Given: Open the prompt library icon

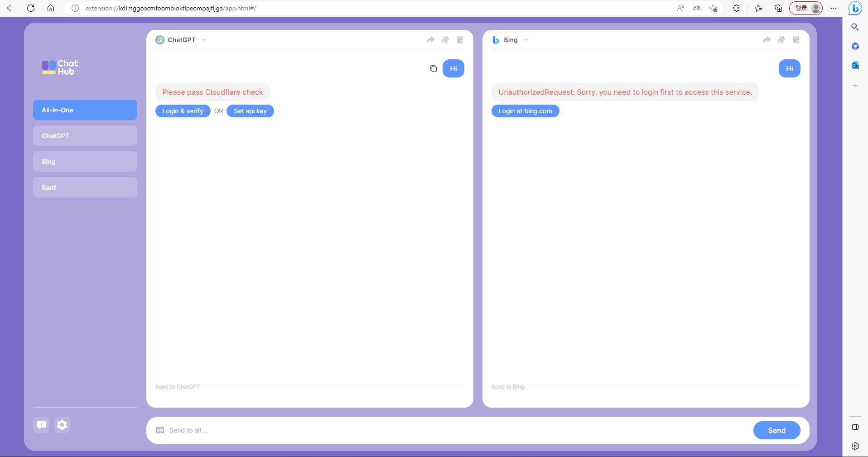Looking at the screenshot, I should [x=160, y=430].
